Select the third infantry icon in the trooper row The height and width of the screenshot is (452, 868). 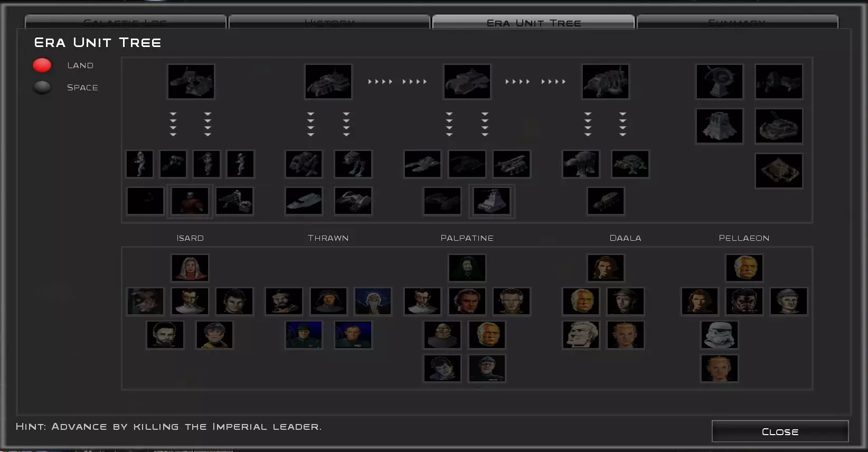pyautogui.click(x=207, y=164)
